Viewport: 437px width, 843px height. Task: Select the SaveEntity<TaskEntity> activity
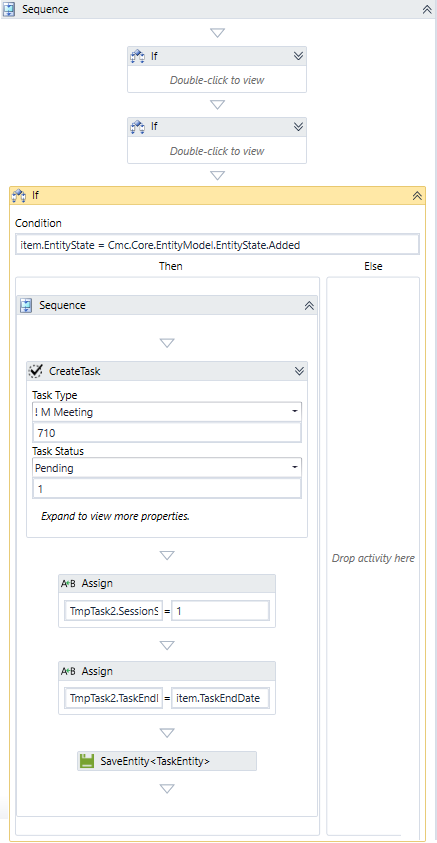[x=167, y=761]
